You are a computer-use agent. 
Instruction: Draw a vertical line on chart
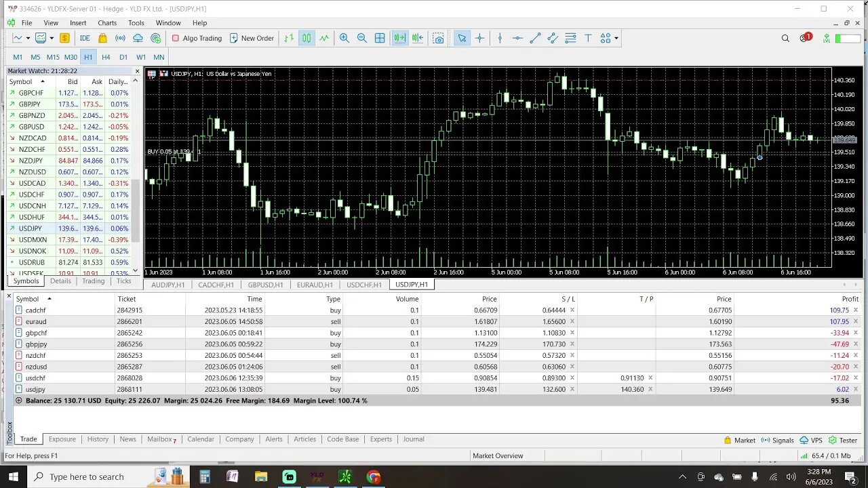(x=500, y=38)
